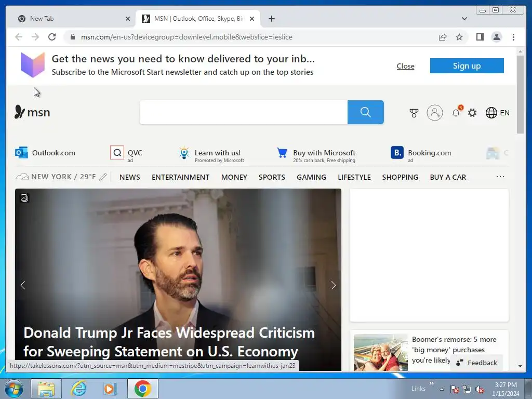Click the Sign up button

(467, 66)
